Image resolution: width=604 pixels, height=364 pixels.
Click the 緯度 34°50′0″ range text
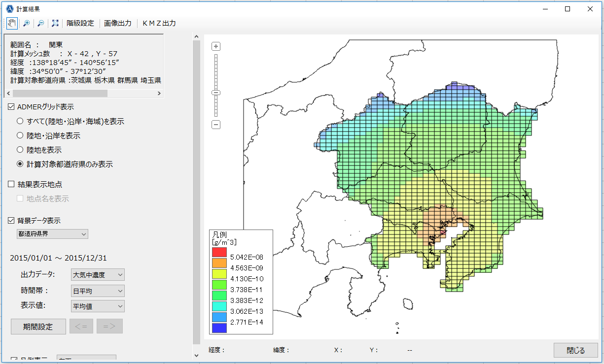(x=58, y=71)
